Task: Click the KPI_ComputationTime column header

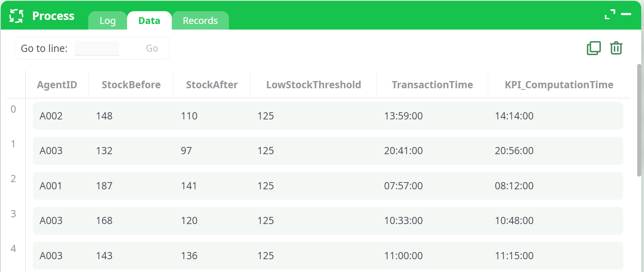Action: tap(559, 84)
